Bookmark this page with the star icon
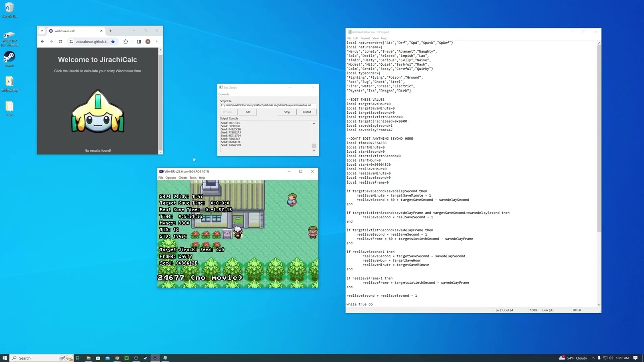 113,42
